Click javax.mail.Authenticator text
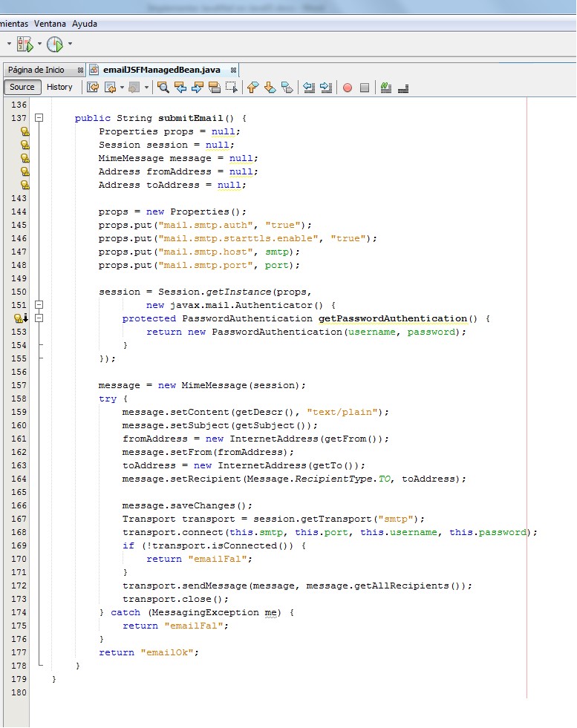This screenshot has height=728, width=577. [241, 305]
